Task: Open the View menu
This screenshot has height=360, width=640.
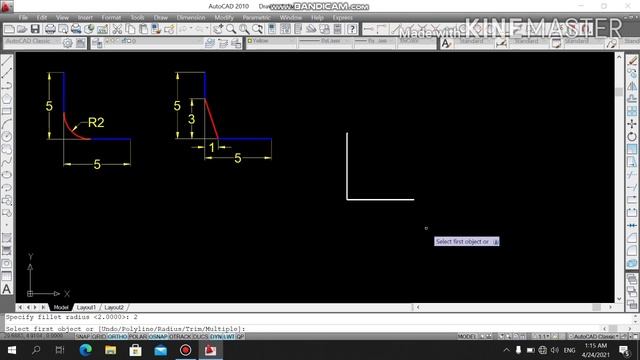Action: (62, 18)
